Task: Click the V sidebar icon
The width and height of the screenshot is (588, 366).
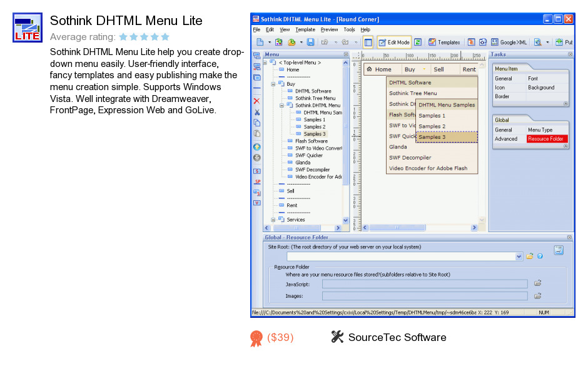Action: coord(257,203)
